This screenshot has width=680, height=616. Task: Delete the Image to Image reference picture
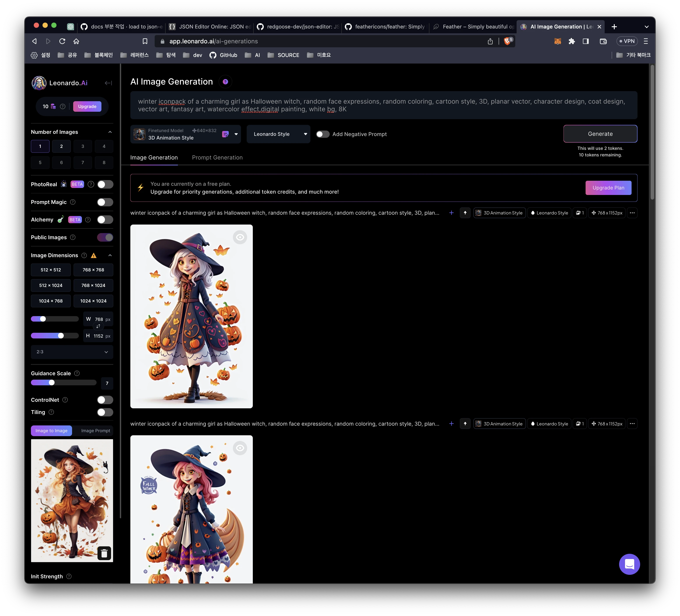click(104, 553)
